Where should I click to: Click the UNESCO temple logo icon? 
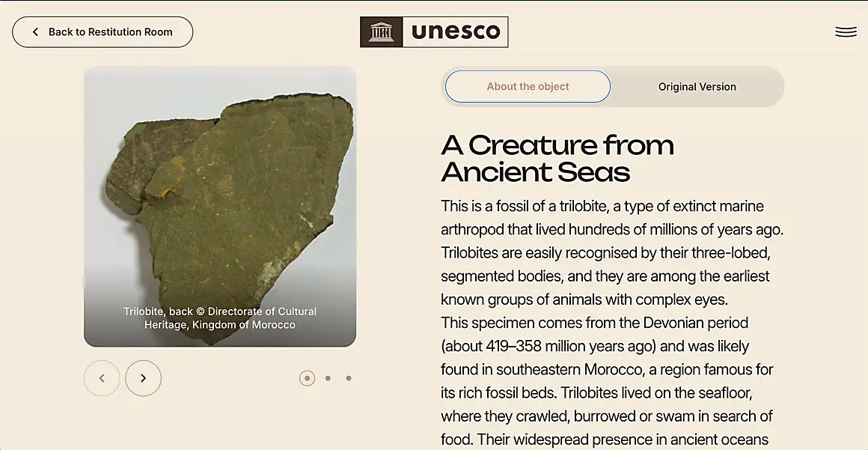pyautogui.click(x=382, y=32)
